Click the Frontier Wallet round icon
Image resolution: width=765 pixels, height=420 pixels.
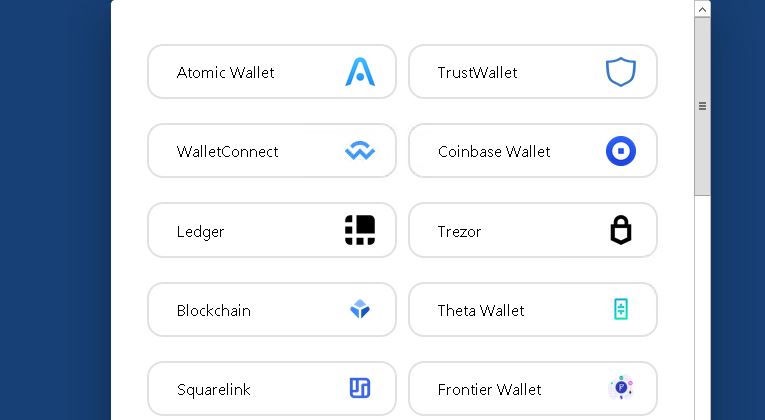pyautogui.click(x=621, y=388)
